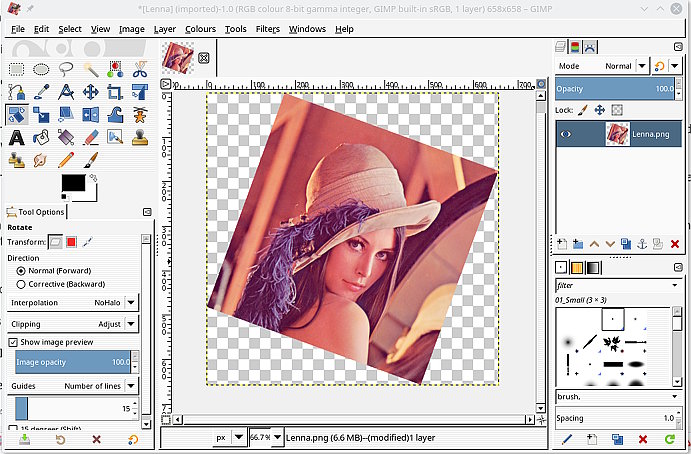Click the Tool Options tab
Viewport: 691px width, 454px height.
[35, 212]
